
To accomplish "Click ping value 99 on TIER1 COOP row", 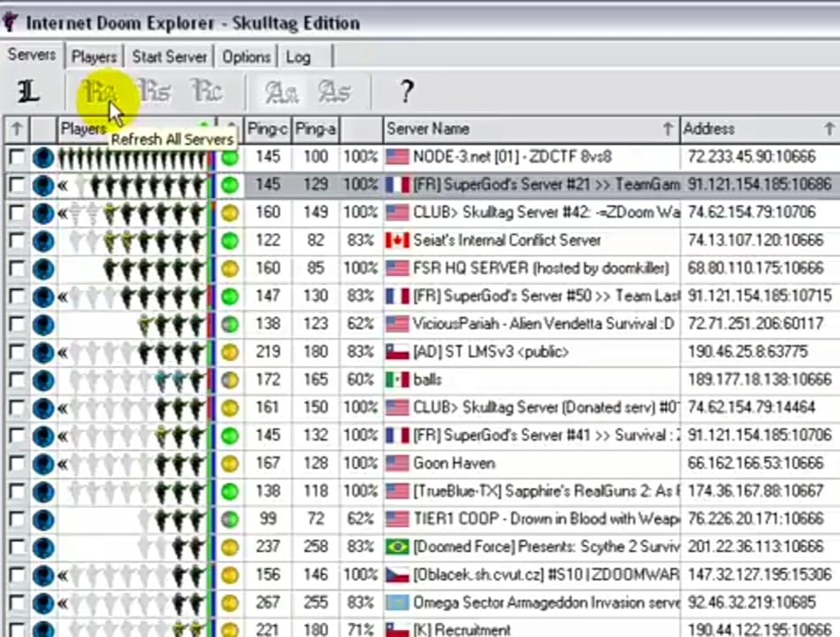I will pos(267,519).
